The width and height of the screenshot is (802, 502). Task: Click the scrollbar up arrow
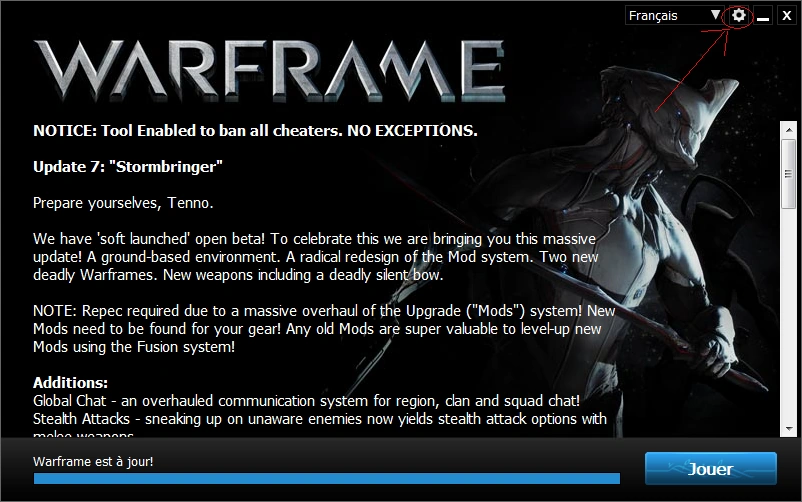tap(788, 130)
